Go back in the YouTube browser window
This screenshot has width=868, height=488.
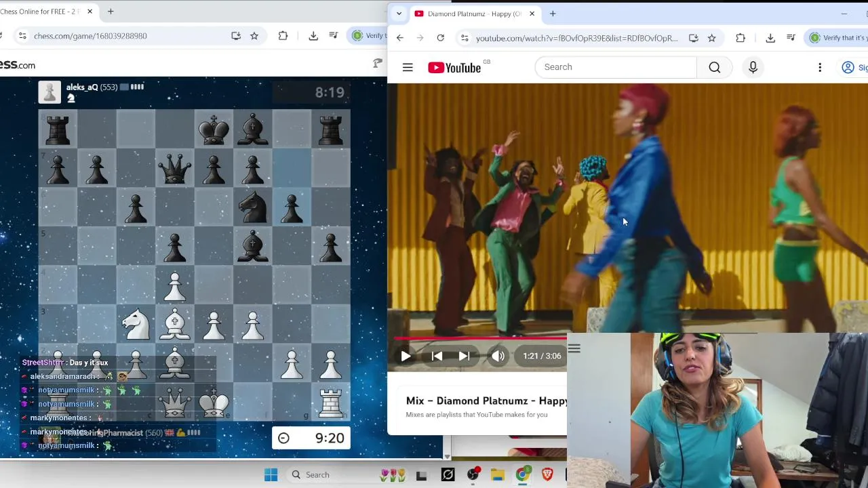[x=399, y=38]
